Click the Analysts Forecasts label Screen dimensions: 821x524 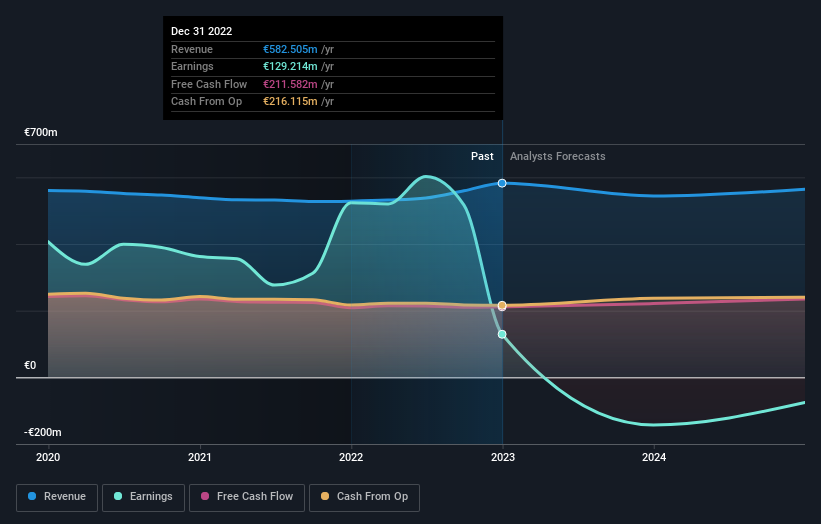coord(558,157)
